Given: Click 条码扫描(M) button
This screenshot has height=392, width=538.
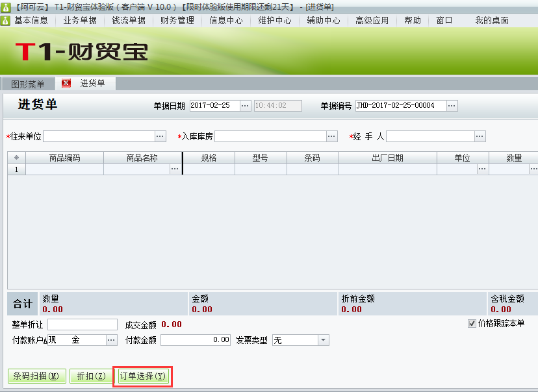Looking at the screenshot, I should (37, 376).
